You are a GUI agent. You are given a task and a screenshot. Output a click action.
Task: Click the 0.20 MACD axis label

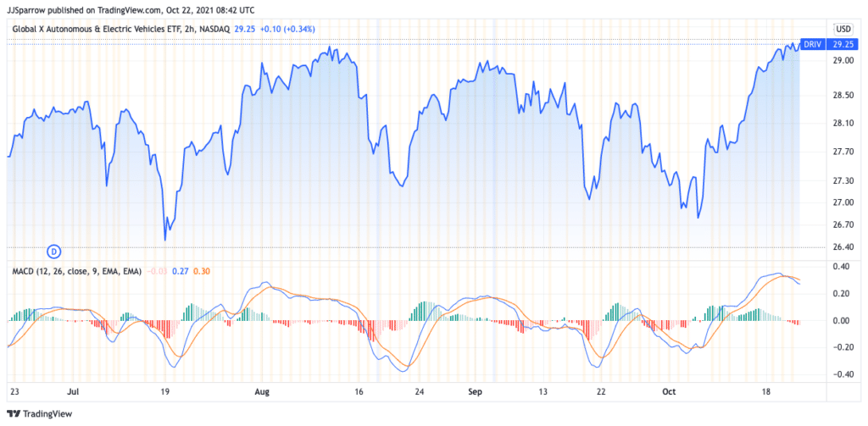pyautogui.click(x=841, y=294)
